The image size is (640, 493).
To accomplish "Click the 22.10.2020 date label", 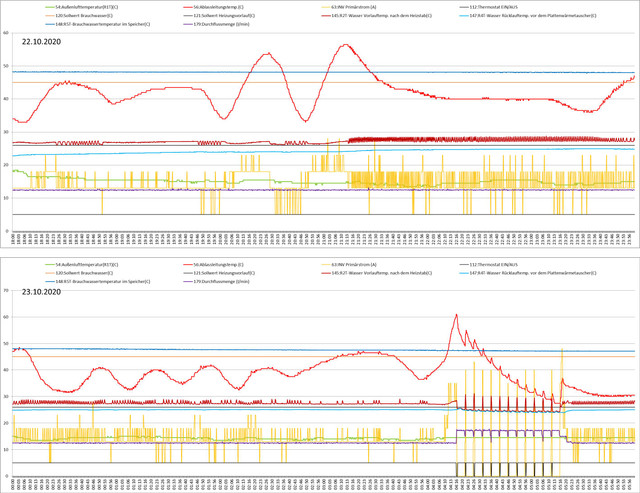I will tap(41, 42).
